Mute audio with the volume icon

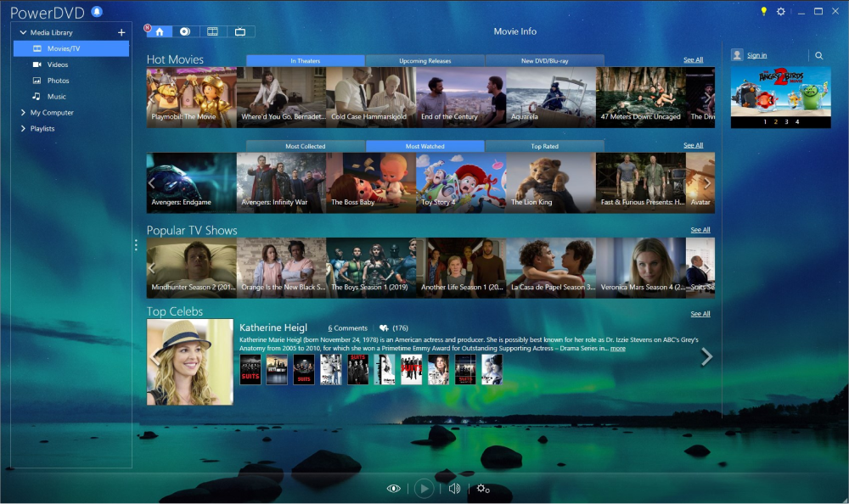coord(453,488)
